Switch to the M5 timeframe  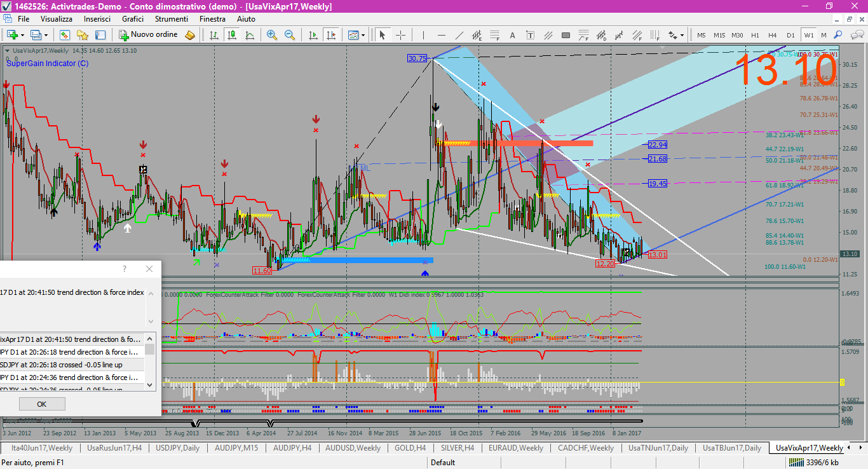click(x=702, y=35)
